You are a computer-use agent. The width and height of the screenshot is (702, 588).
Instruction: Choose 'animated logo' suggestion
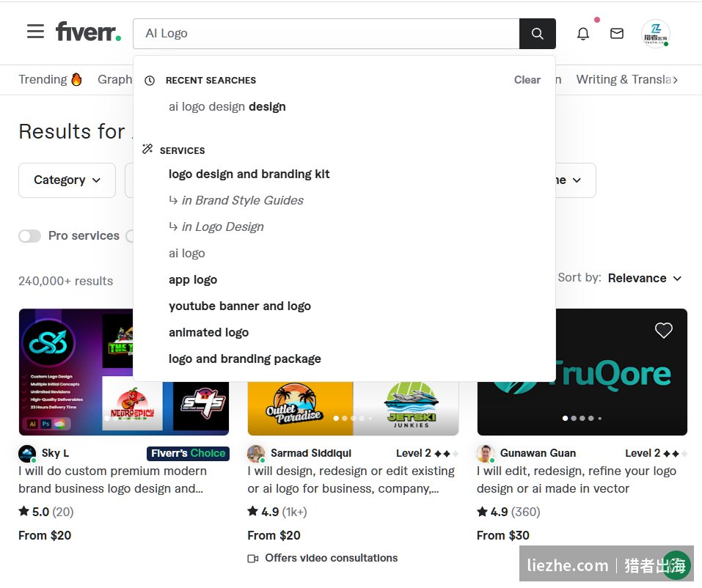(208, 332)
